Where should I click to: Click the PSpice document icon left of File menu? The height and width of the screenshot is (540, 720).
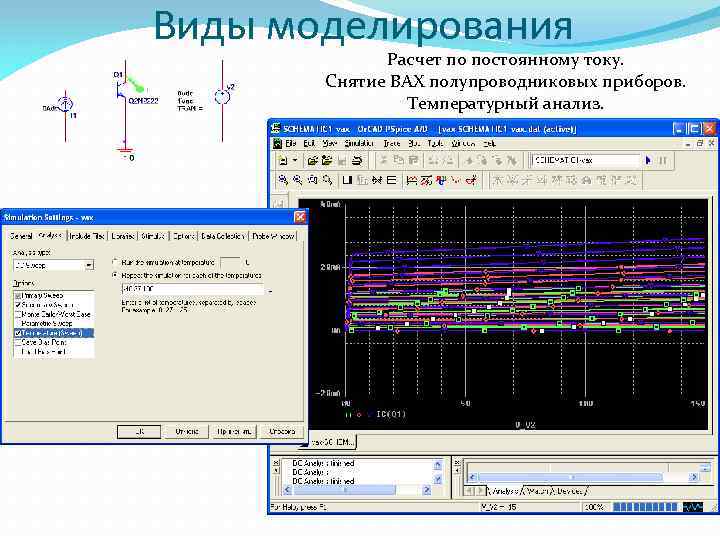click(277, 144)
